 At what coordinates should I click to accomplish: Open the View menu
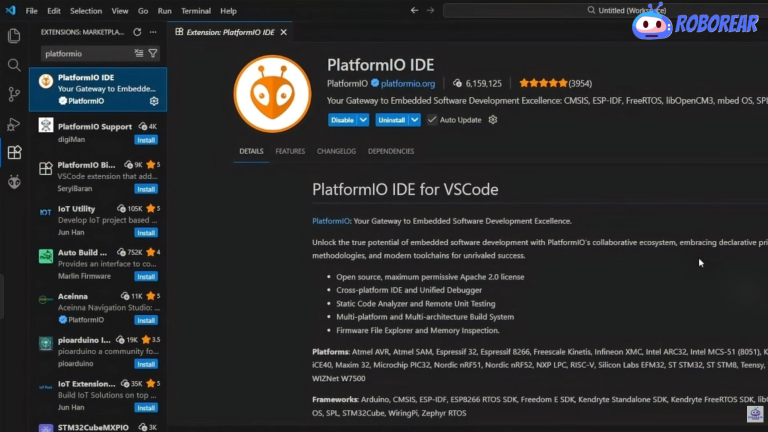pyautogui.click(x=120, y=11)
